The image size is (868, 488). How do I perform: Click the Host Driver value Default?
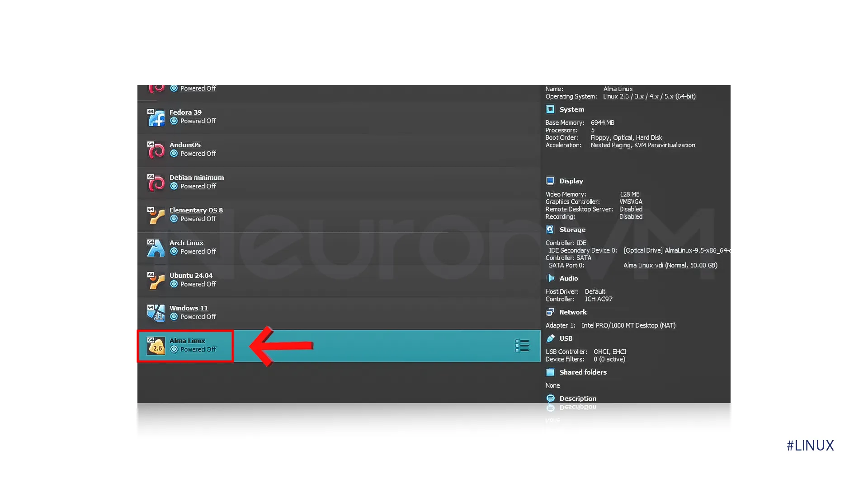tap(595, 291)
